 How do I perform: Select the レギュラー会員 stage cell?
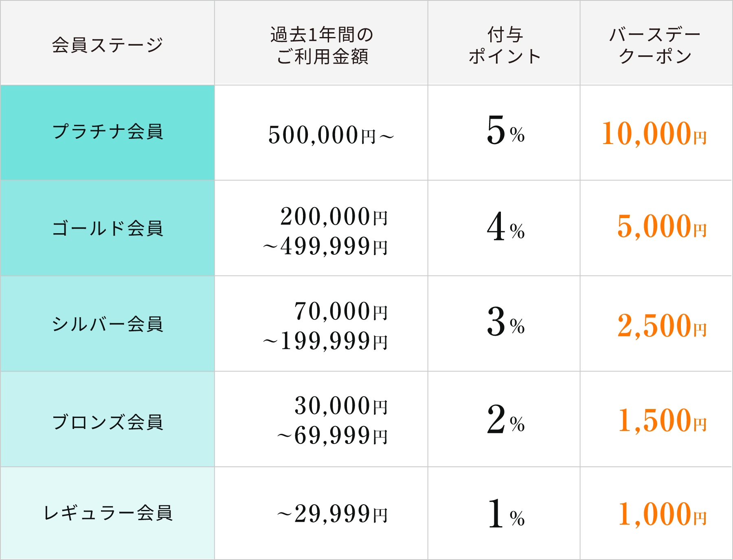pos(108,513)
